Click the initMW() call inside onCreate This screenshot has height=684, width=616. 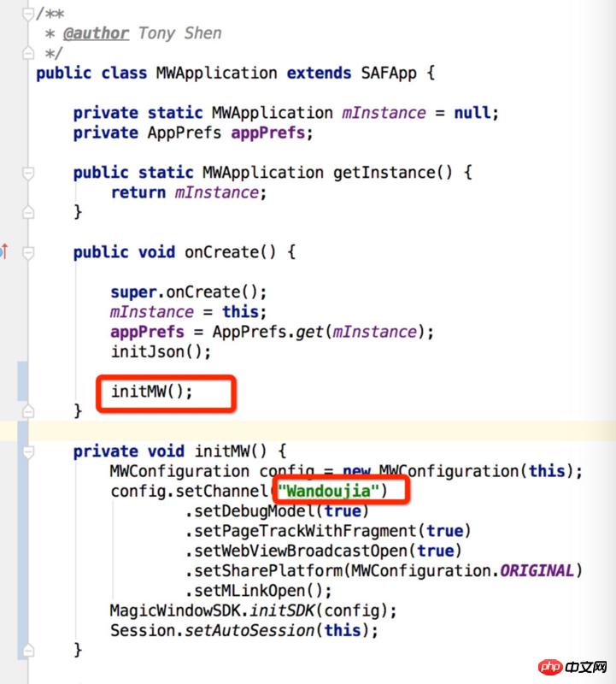click(151, 392)
